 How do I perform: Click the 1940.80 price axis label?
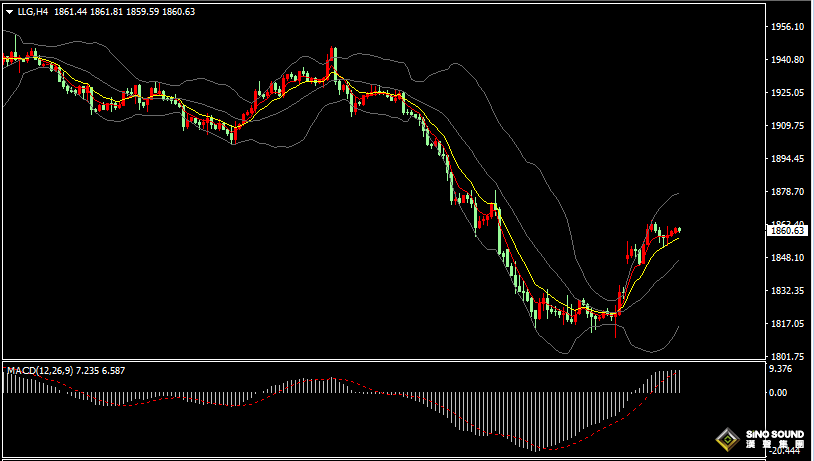pyautogui.click(x=787, y=60)
